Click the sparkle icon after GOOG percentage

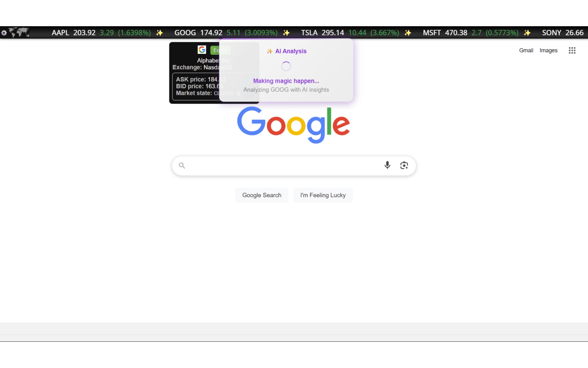tap(286, 33)
